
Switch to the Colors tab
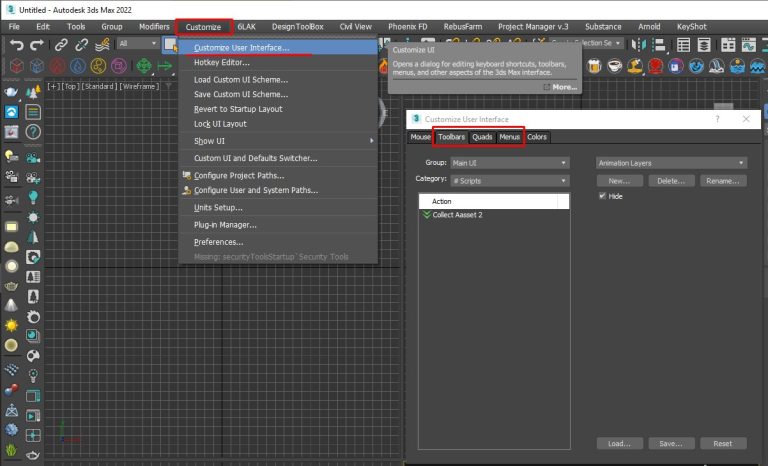pyautogui.click(x=537, y=137)
